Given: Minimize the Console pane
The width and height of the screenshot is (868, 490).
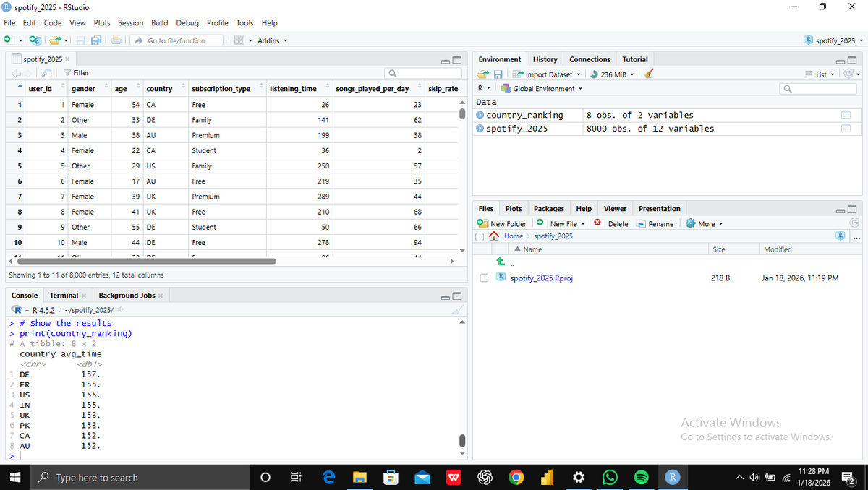Looking at the screenshot, I should click(446, 296).
